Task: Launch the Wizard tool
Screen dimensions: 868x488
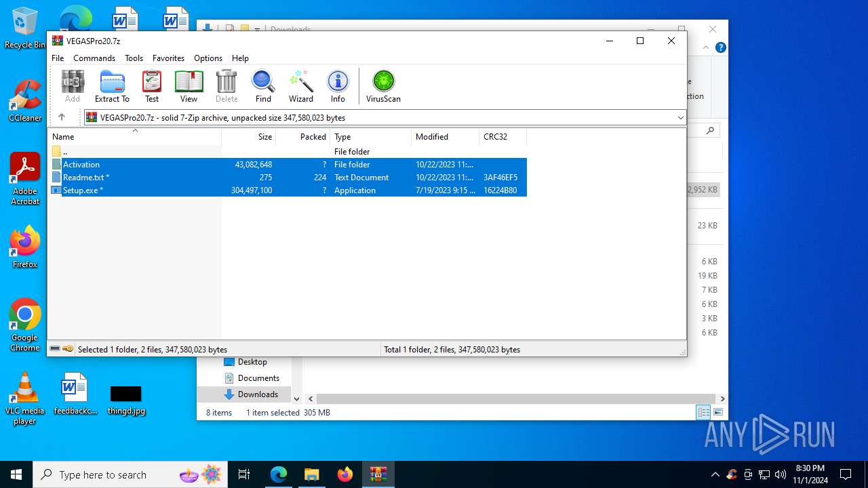Action: [x=301, y=86]
